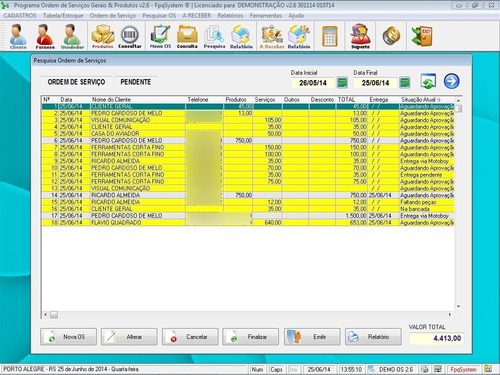Open the Fornece (supplier) toolbar icon
The image size is (500, 375).
tap(45, 36)
